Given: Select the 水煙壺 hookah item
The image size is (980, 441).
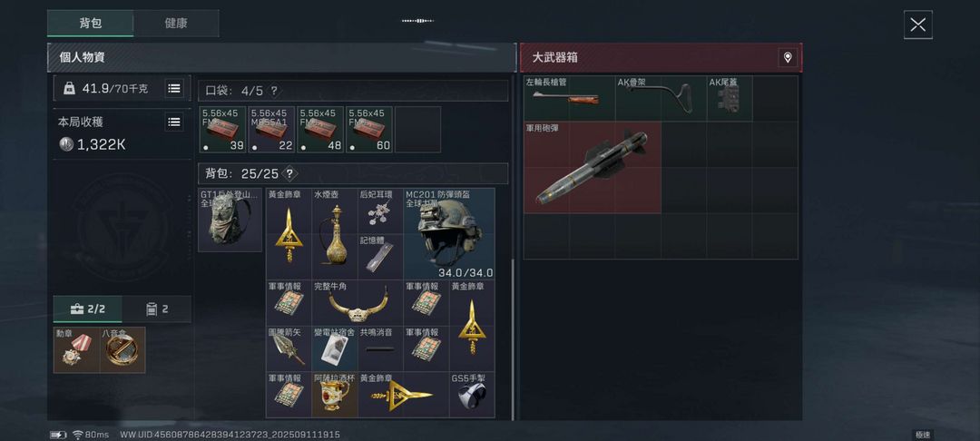Looking at the screenshot, I should pyautogui.click(x=334, y=233).
